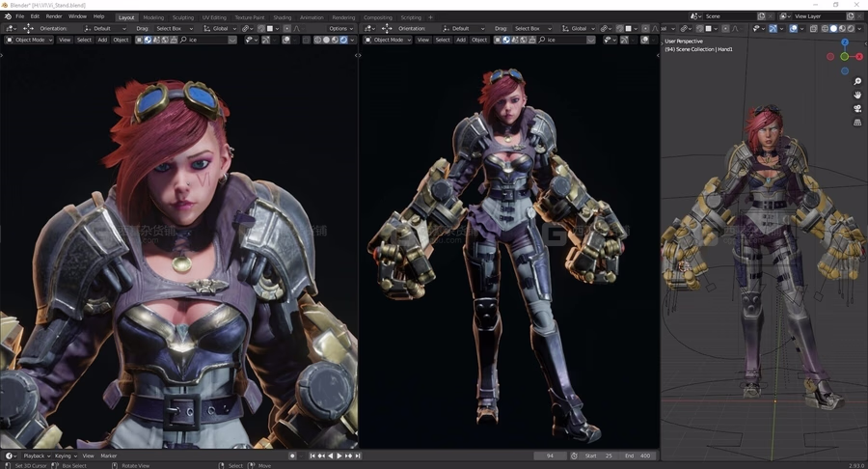Click left viewport Object menu button
This screenshot has height=469, width=868.
(121, 40)
